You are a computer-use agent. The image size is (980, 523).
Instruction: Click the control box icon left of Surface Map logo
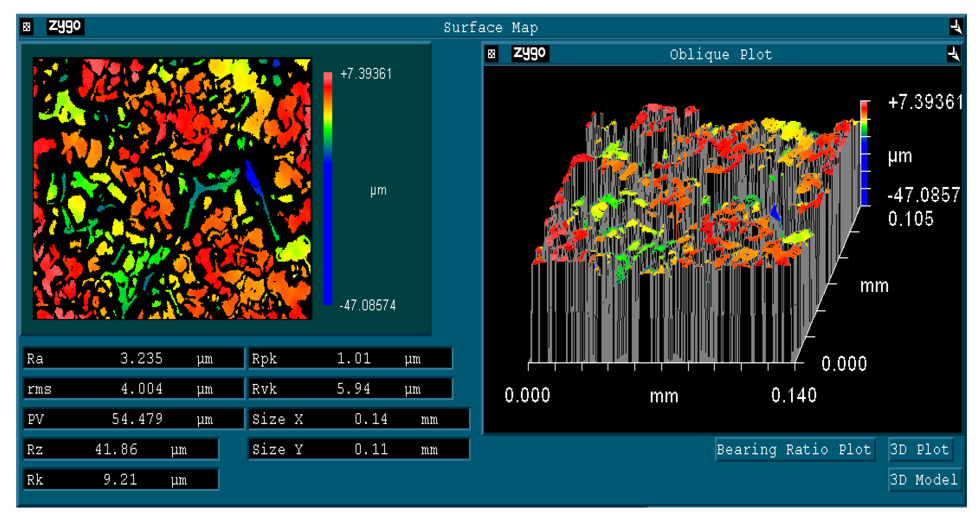tap(26, 26)
